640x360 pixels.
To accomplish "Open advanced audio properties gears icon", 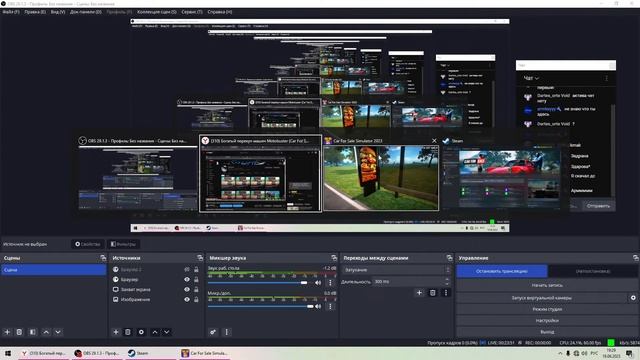I will (213, 332).
